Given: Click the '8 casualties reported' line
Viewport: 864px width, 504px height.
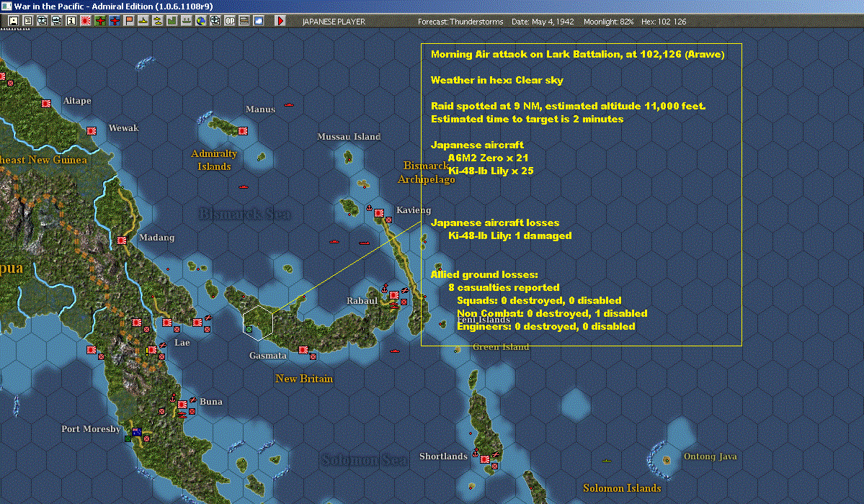Looking at the screenshot, I should click(504, 287).
